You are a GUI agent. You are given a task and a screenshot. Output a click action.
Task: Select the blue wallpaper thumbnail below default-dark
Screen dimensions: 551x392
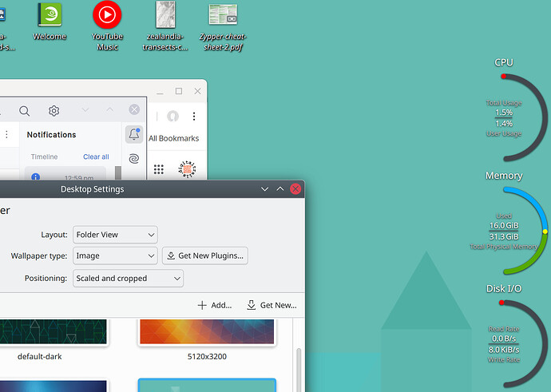53,386
